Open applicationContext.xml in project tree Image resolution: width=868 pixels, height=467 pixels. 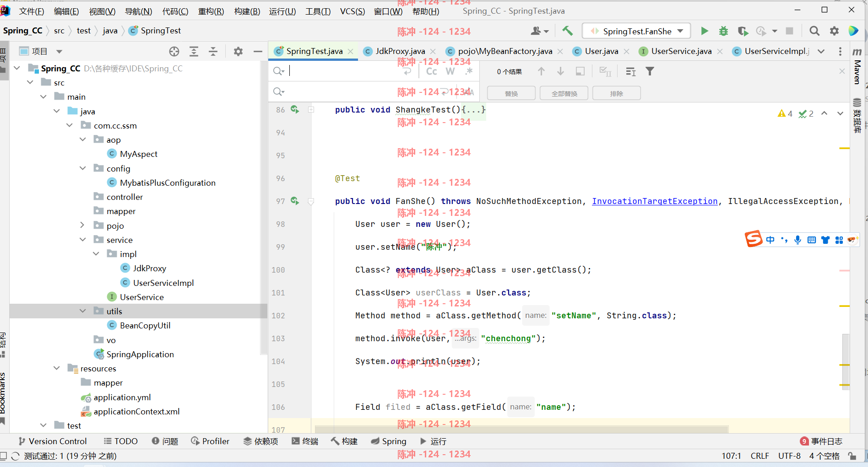pyautogui.click(x=136, y=411)
